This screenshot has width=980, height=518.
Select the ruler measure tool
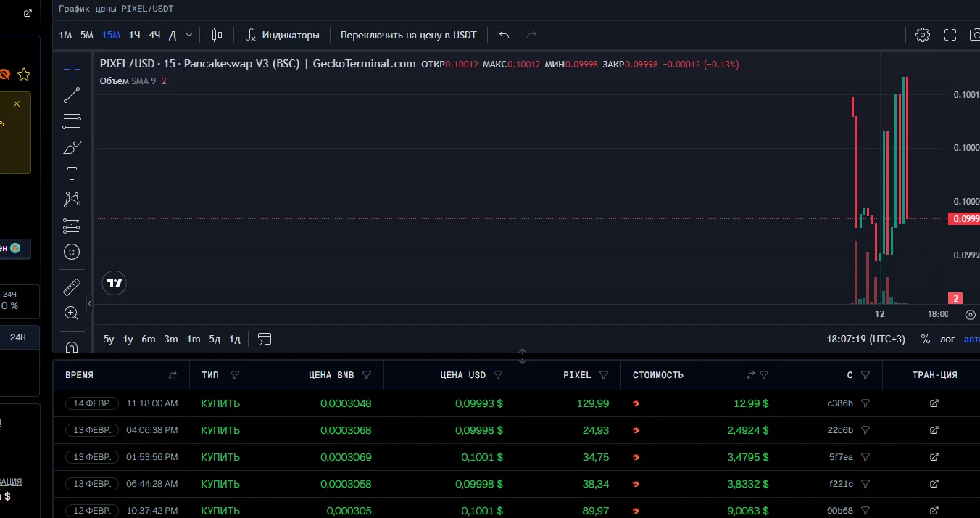click(72, 287)
